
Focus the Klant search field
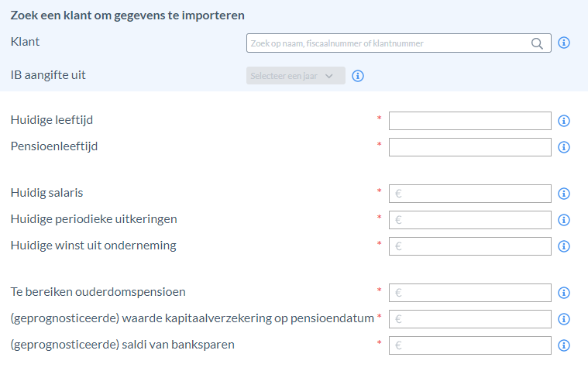pyautogui.click(x=399, y=43)
